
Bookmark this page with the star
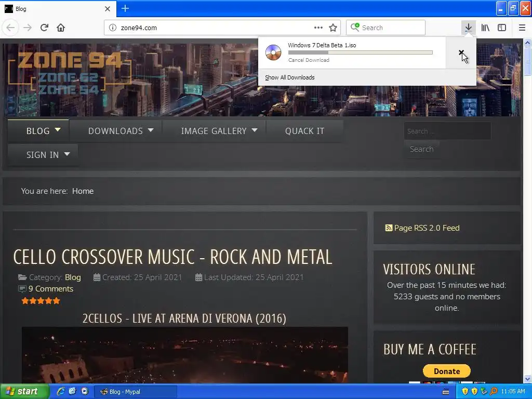point(333,28)
